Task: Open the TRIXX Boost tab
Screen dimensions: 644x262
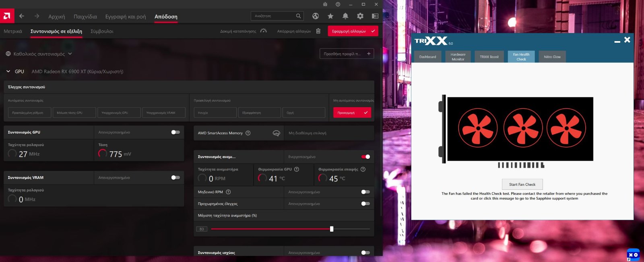Action: (489, 57)
